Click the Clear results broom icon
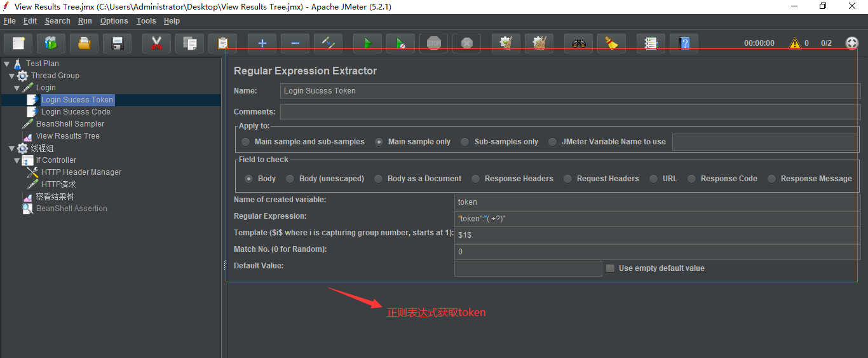 pyautogui.click(x=506, y=43)
